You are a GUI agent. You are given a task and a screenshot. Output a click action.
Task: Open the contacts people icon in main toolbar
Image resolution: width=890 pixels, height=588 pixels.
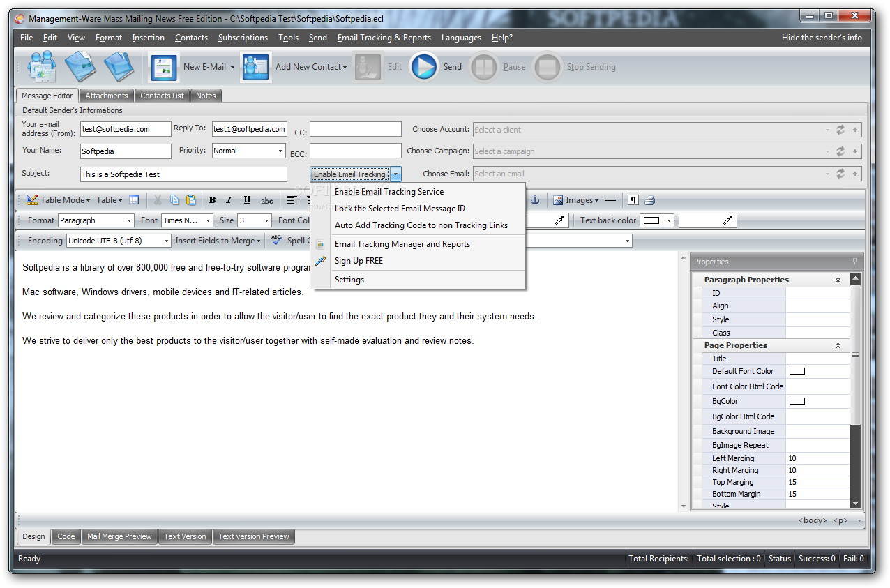click(41, 67)
